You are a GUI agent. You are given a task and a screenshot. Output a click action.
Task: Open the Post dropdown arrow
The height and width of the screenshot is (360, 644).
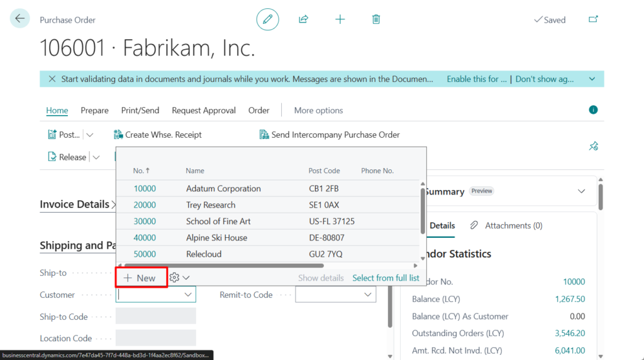(89, 135)
